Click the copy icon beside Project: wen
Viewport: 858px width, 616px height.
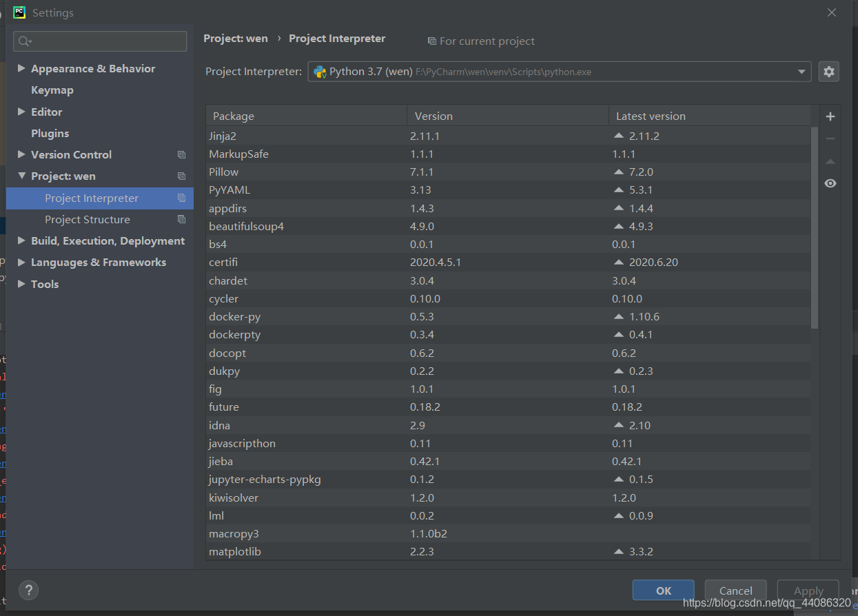tap(181, 176)
